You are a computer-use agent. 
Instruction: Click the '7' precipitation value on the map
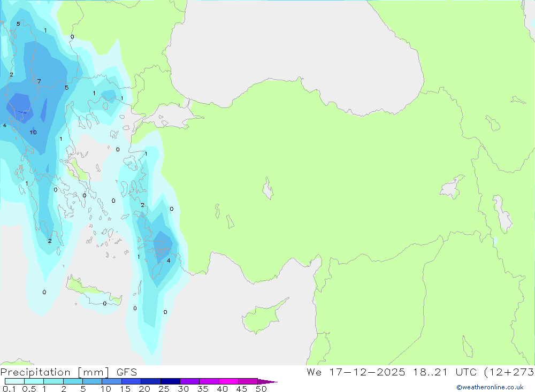pyautogui.click(x=39, y=81)
